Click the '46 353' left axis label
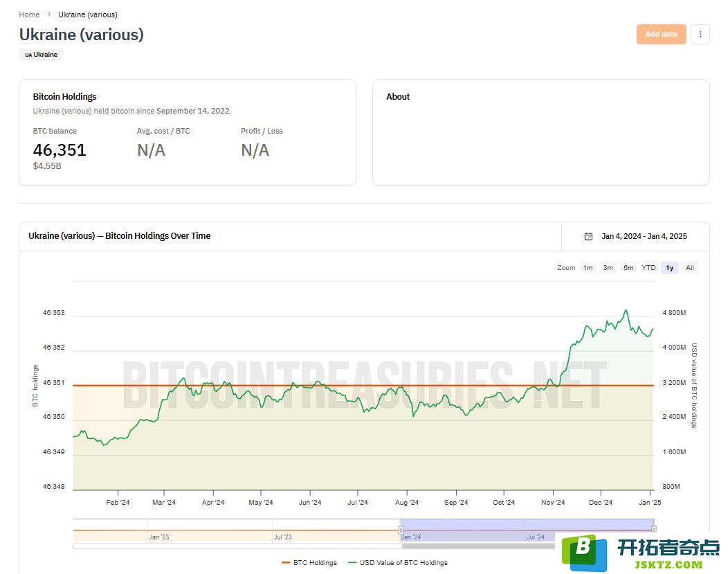Screen dimensions: 728x574 point(54,313)
